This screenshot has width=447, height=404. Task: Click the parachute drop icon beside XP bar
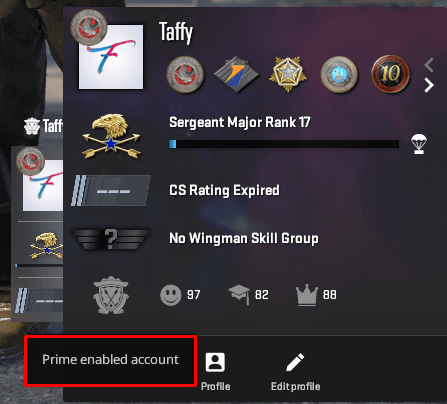click(x=419, y=144)
